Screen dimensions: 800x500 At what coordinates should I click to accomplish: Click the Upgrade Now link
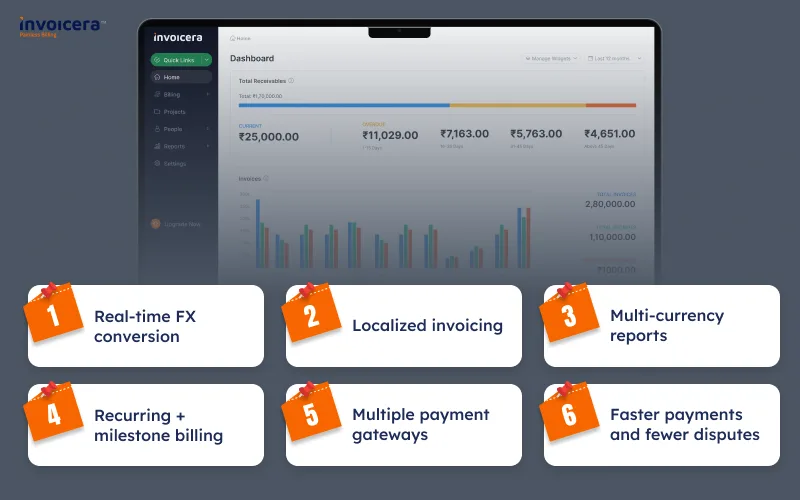[x=182, y=224]
